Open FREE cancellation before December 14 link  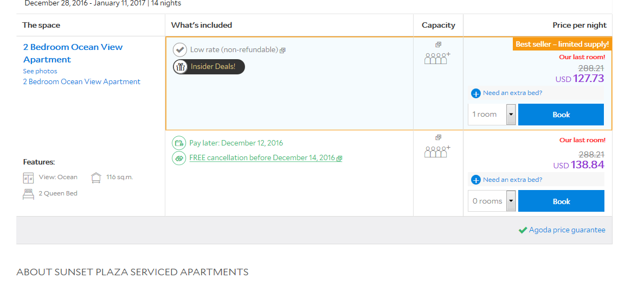click(x=262, y=158)
